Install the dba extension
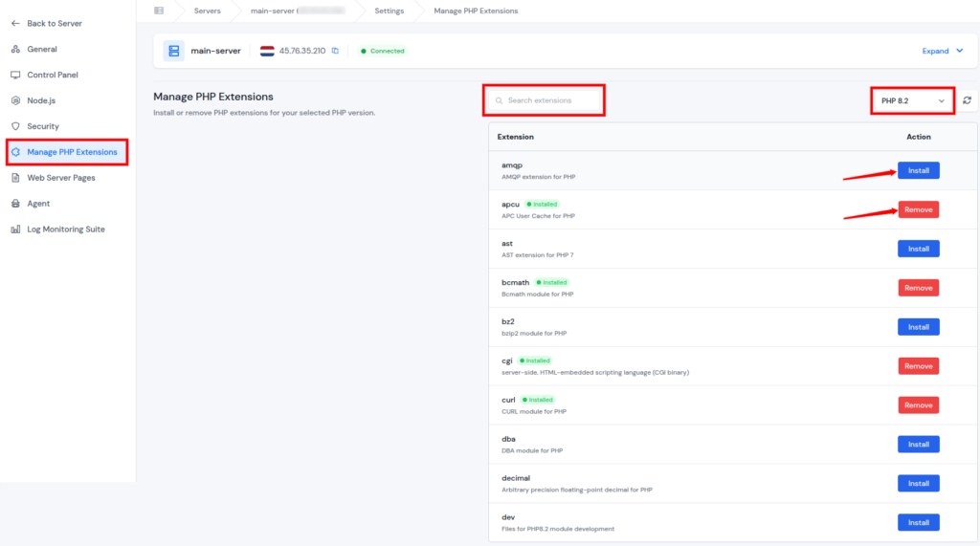This screenshot has height=546, width=980. tap(918, 445)
